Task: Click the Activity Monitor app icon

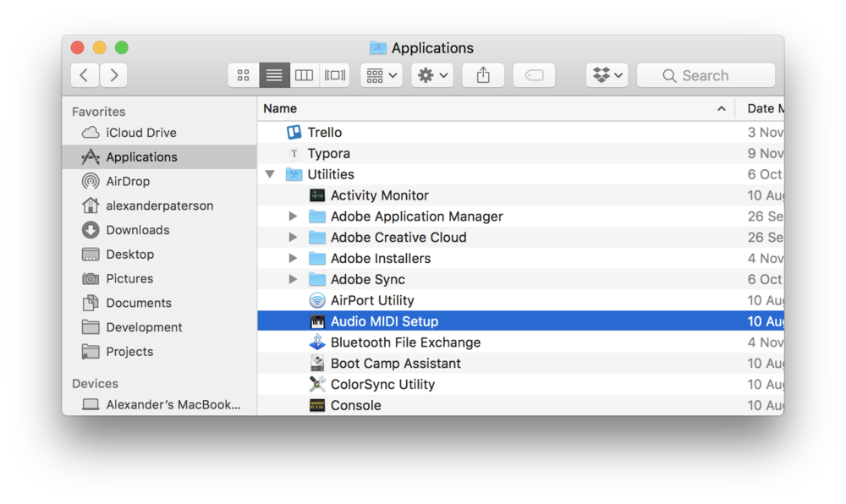Action: pos(317,195)
